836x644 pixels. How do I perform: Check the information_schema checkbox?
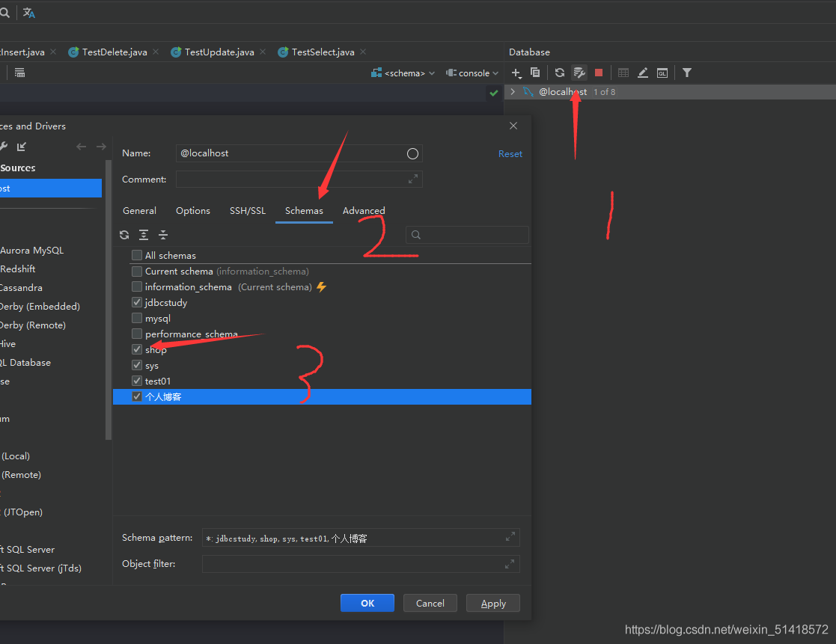137,286
